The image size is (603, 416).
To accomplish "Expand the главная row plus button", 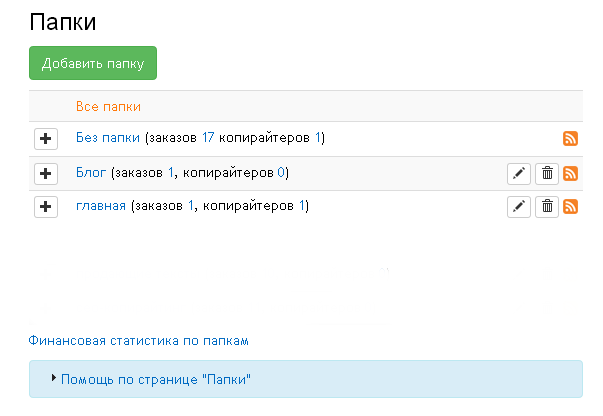I will tap(46, 207).
